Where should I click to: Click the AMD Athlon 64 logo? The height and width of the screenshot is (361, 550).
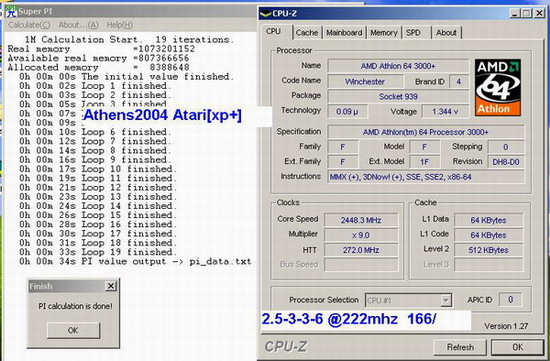pyautogui.click(x=497, y=87)
